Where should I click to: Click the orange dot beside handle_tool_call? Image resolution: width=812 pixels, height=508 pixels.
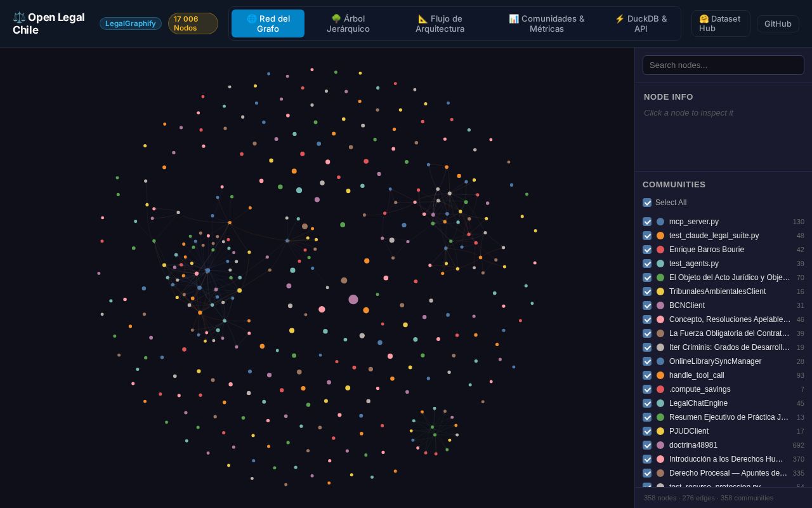coord(660,375)
